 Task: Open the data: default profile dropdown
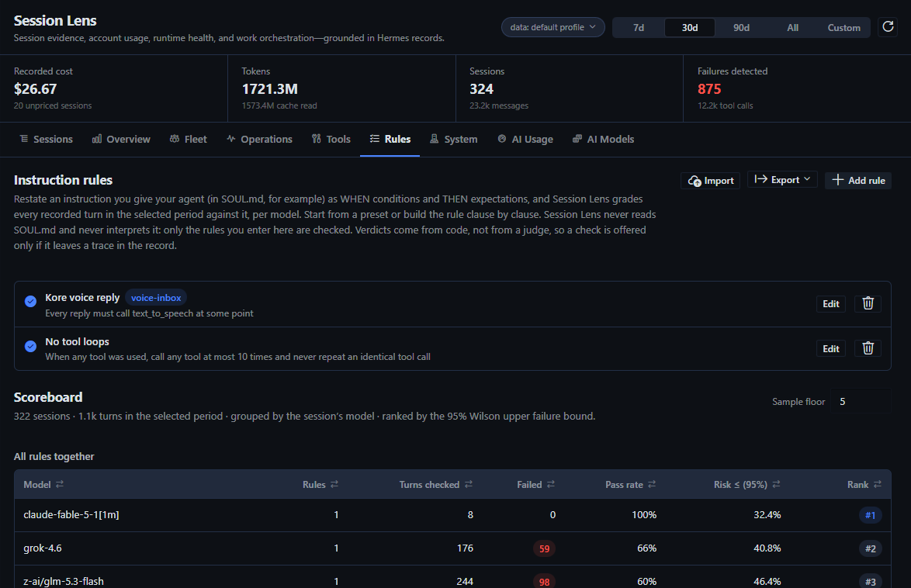552,27
